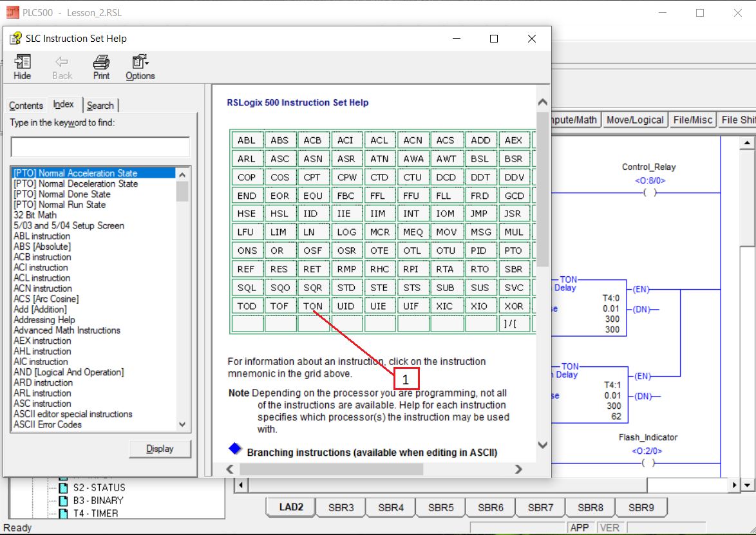The image size is (756, 535).
Task: Open help for the CTU mnemonic
Action: (412, 178)
